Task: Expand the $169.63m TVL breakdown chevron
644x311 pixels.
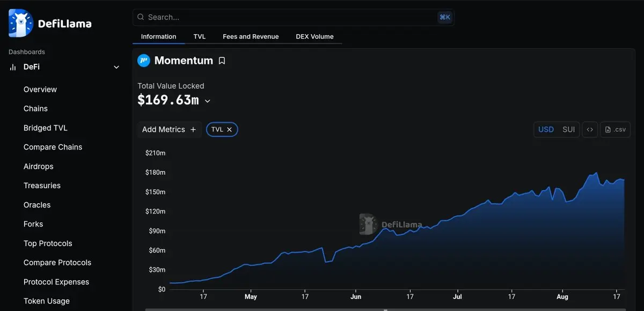Action: click(208, 101)
